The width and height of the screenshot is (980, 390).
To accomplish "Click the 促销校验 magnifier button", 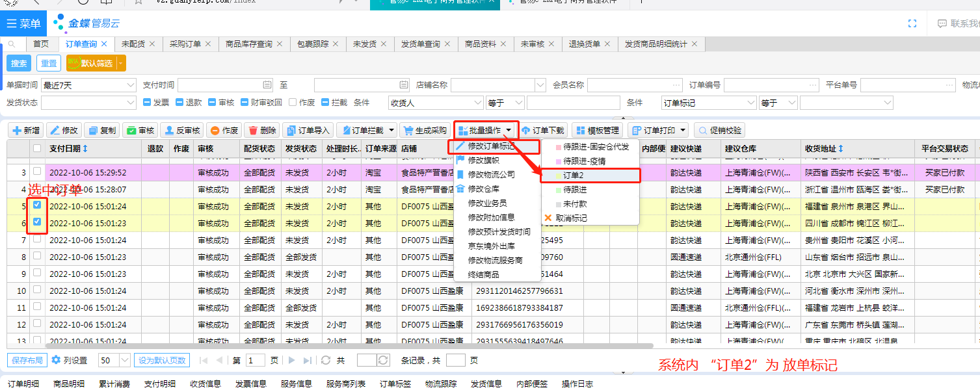I will pos(719,131).
